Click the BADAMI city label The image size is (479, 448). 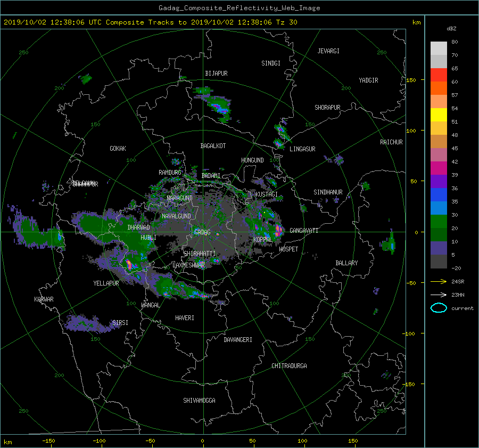coord(211,176)
